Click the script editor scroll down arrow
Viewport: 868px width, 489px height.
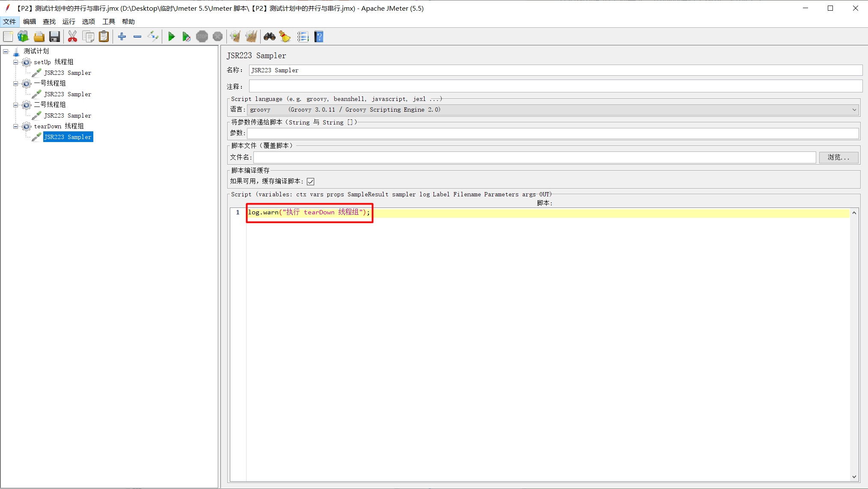(854, 477)
